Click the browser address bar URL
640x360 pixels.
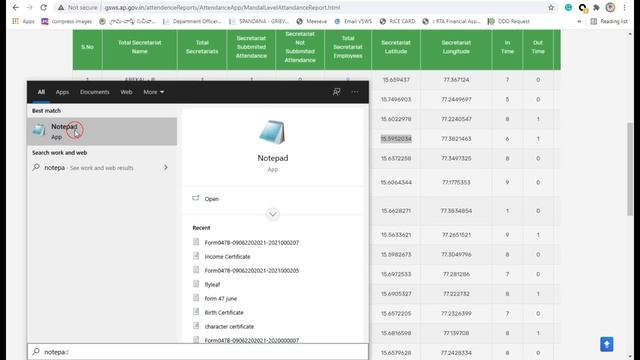click(222, 7)
